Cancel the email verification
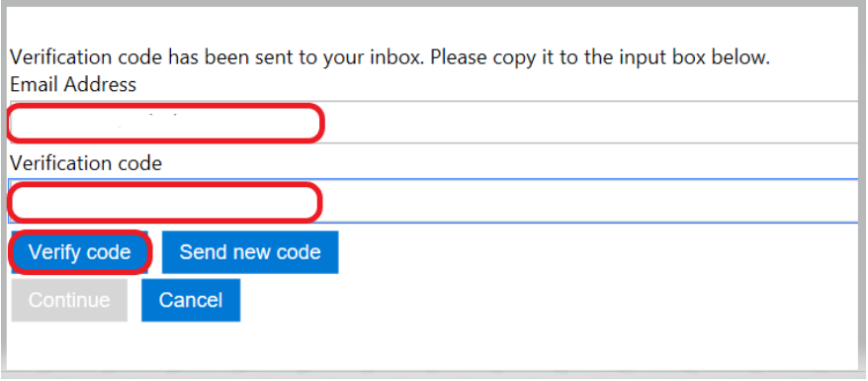868x381 pixels. coord(191,300)
